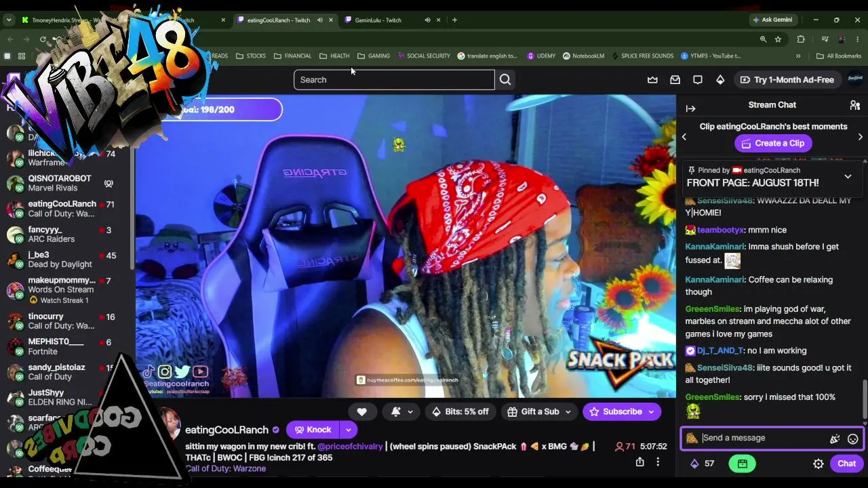This screenshot has height=488, width=868.
Task: Click the chat power-ups sparkle icon in message box
Action: click(x=835, y=439)
